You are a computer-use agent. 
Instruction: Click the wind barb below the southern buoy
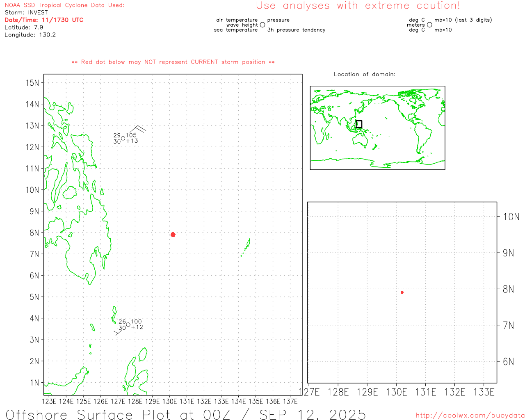point(118,333)
